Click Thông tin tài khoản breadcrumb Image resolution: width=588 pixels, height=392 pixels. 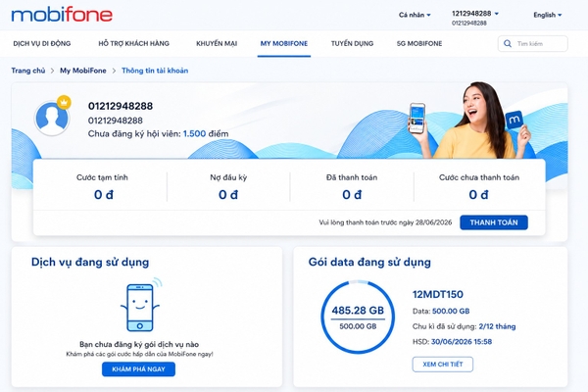click(155, 71)
